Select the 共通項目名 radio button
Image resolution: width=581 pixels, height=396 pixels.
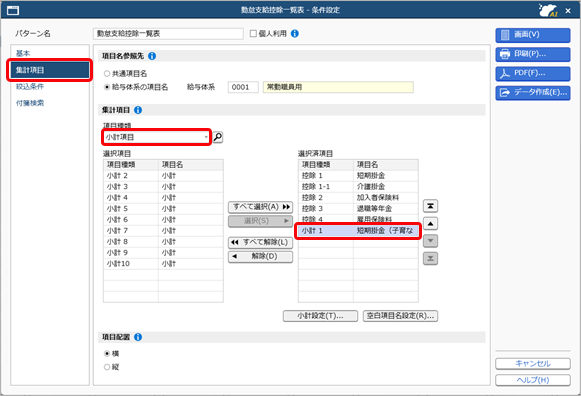[x=107, y=74]
